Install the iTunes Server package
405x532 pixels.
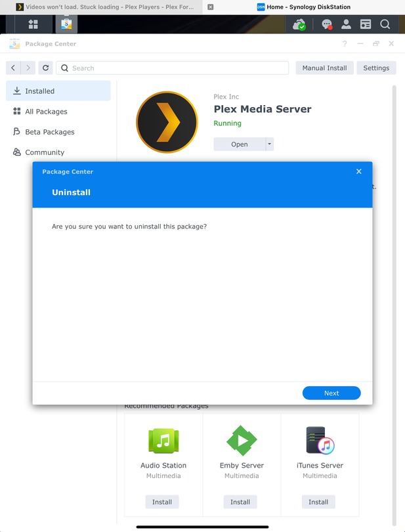pyautogui.click(x=318, y=502)
